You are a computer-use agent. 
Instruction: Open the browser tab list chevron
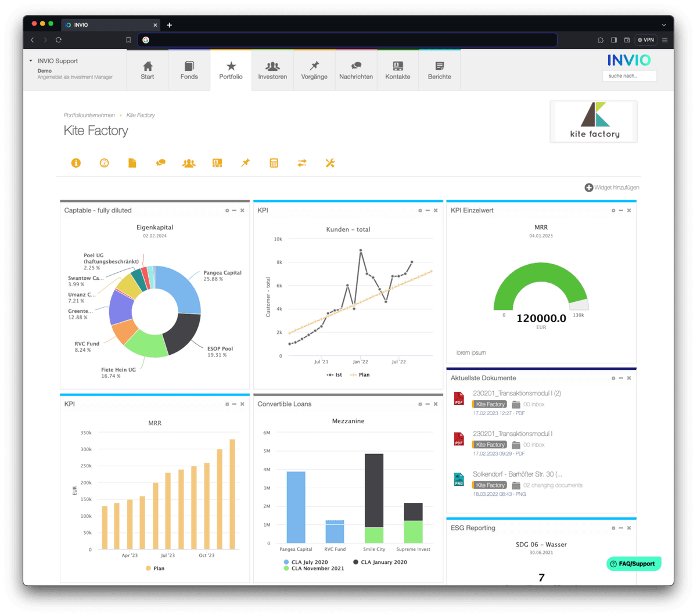point(663,24)
